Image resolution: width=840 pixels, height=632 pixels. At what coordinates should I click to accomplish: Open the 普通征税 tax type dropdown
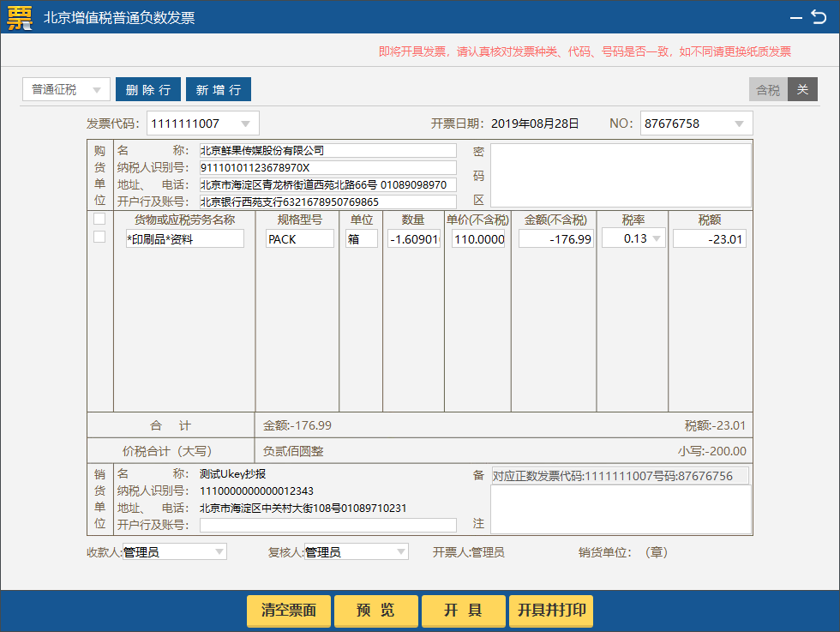[x=66, y=89]
